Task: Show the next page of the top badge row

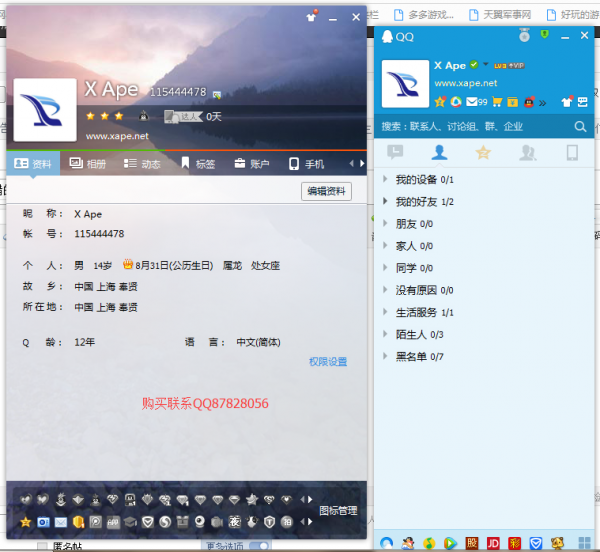Action: tap(310, 499)
